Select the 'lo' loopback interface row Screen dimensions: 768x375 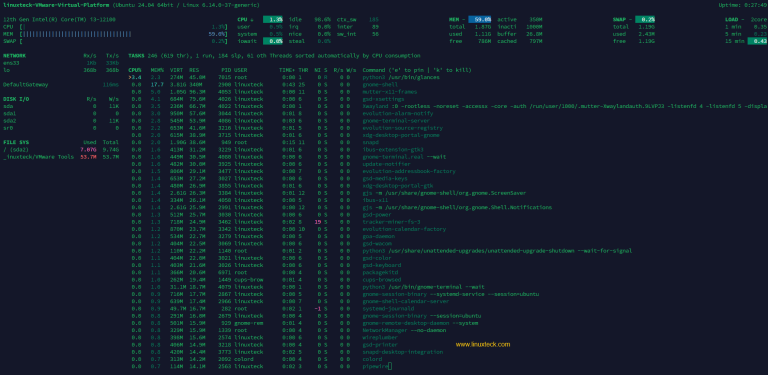[61, 70]
